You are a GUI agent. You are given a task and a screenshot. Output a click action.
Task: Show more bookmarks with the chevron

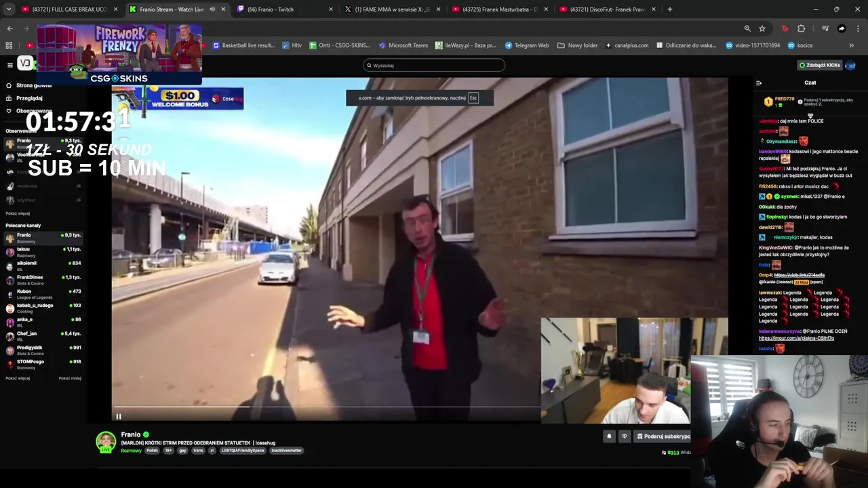[x=851, y=45]
